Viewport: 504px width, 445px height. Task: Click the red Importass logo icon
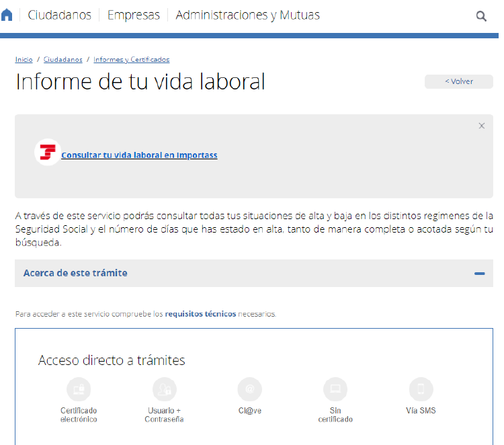(x=48, y=152)
